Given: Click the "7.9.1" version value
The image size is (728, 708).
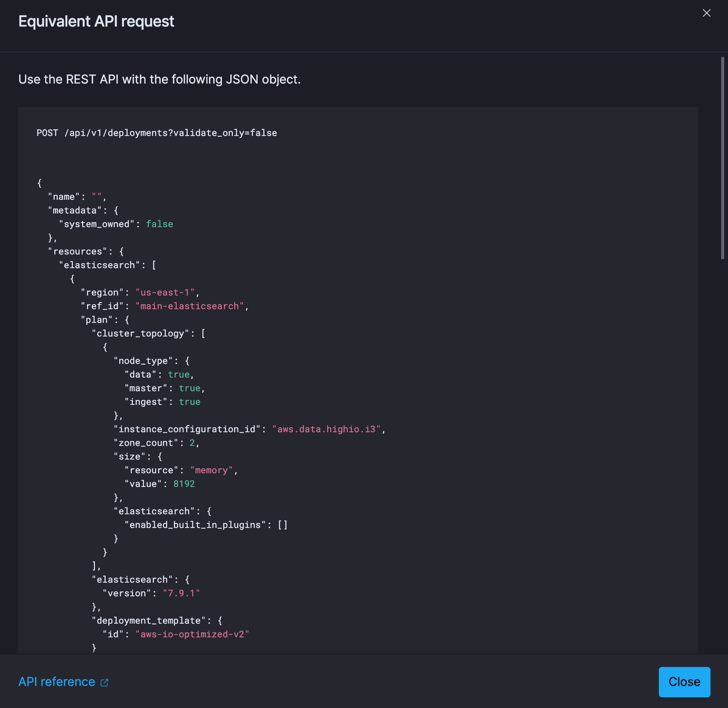Looking at the screenshot, I should click(181, 593).
